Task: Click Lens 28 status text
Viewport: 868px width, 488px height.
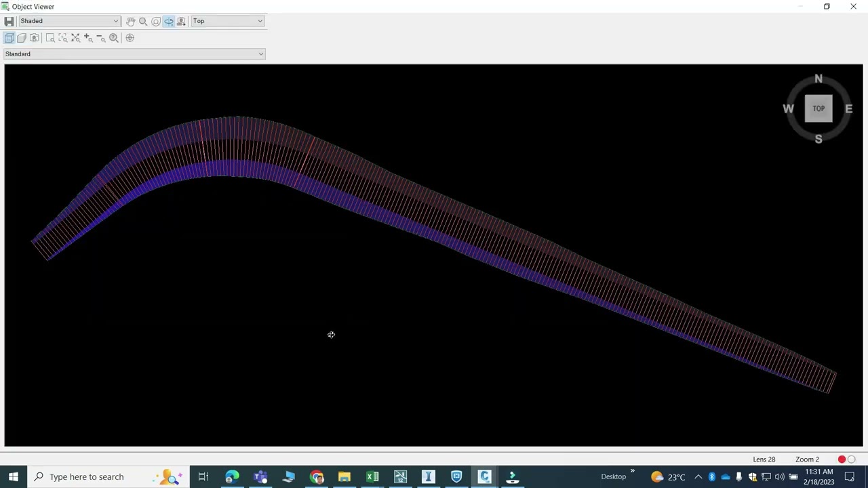Action: [x=764, y=460]
